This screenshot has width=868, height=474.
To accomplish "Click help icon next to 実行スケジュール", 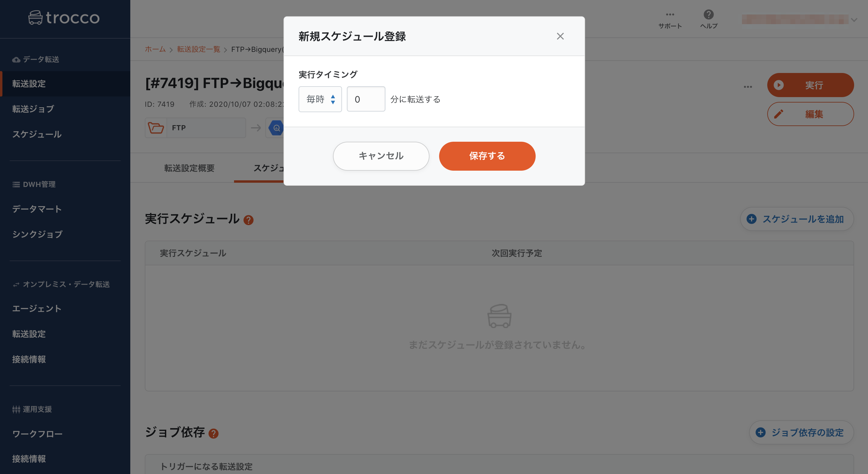I will (x=248, y=220).
